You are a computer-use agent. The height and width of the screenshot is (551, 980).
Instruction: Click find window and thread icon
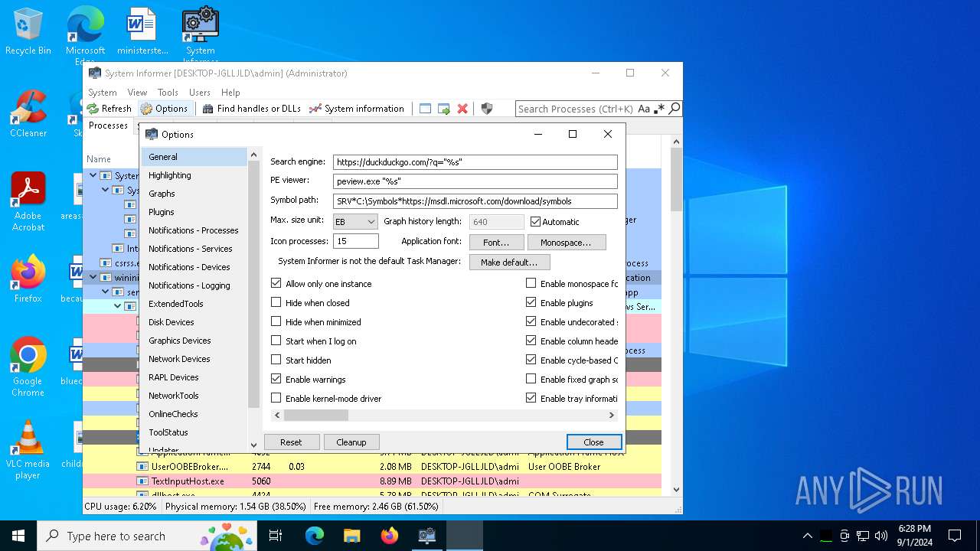pyautogui.click(x=444, y=109)
